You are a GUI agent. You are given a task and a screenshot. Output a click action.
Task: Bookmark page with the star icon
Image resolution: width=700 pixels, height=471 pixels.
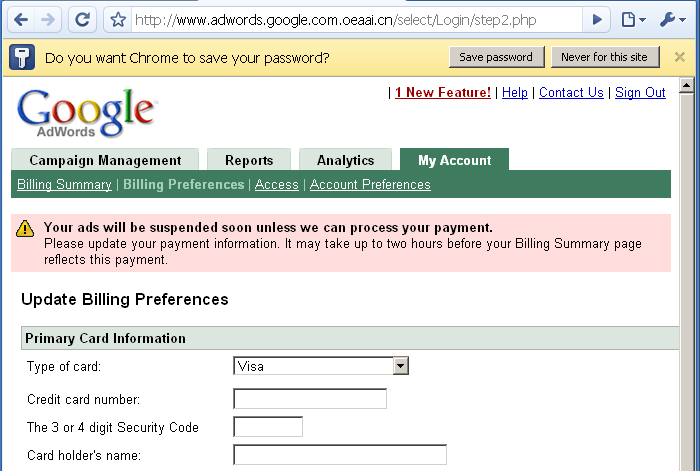point(117,19)
